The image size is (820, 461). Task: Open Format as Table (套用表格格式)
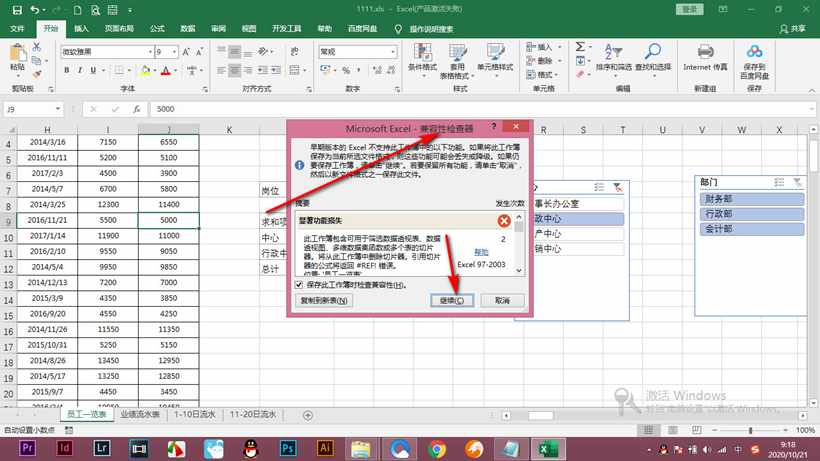[458, 61]
